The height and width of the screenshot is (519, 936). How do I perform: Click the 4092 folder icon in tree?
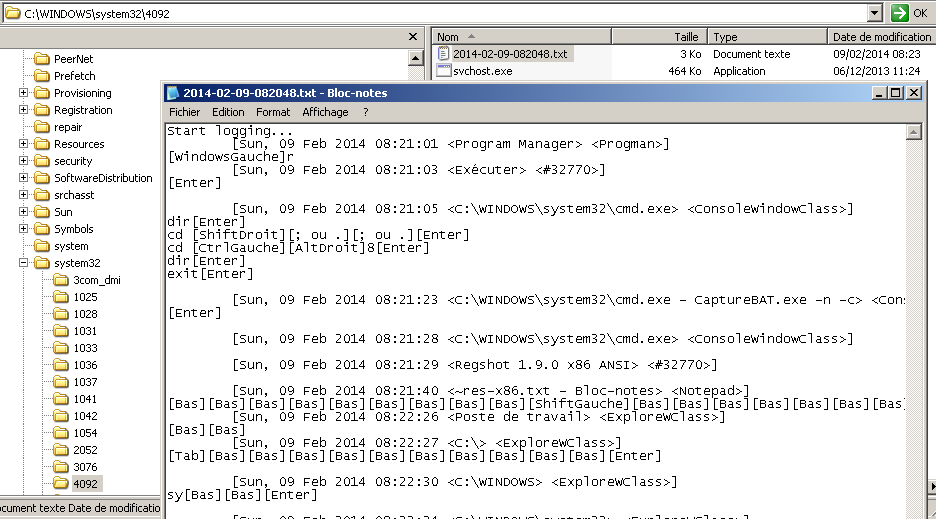coord(61,484)
